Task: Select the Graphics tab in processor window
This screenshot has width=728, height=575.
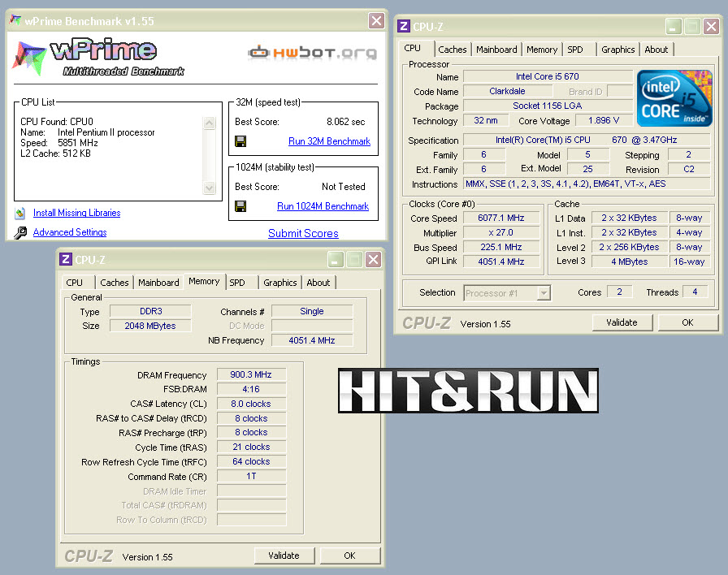Action: 617,50
